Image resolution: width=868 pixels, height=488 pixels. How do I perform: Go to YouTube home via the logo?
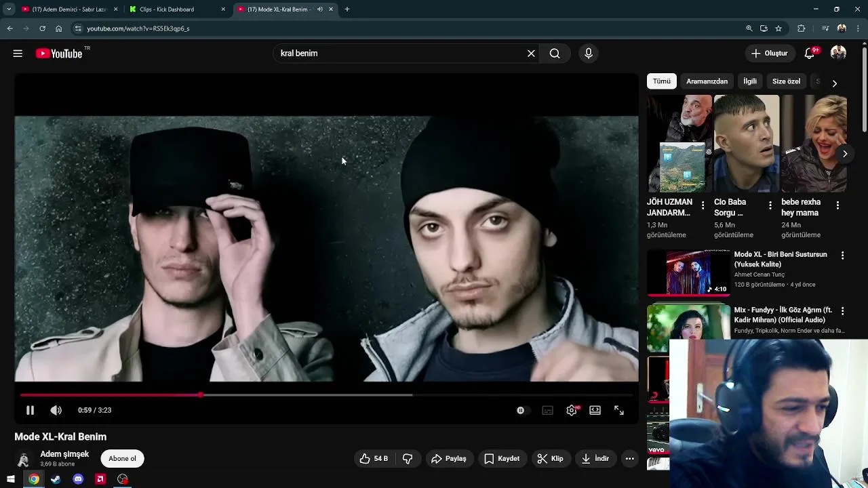[59, 54]
